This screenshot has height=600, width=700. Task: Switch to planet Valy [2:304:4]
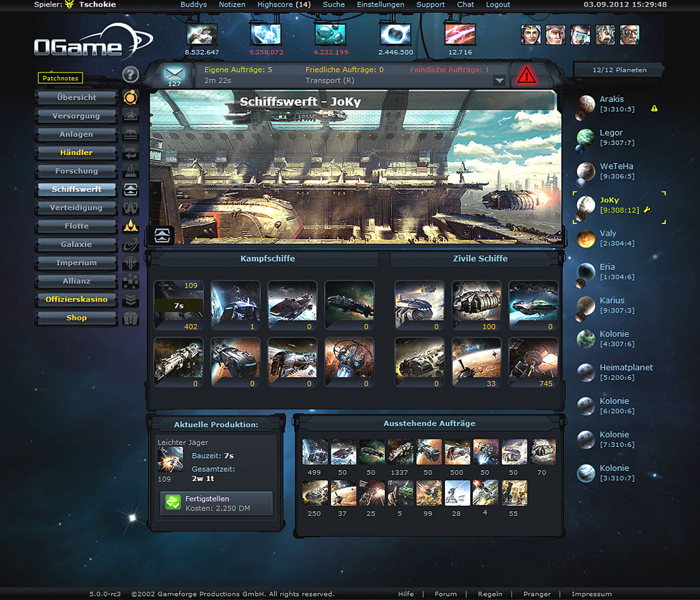tap(607, 238)
